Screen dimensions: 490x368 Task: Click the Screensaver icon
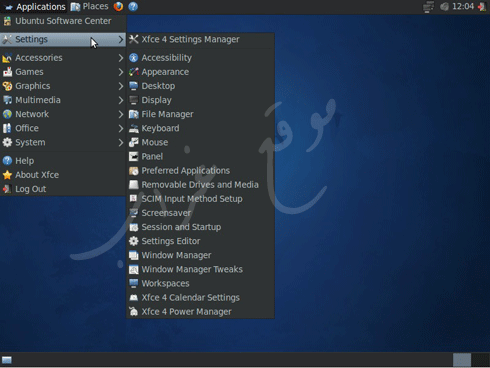134,213
